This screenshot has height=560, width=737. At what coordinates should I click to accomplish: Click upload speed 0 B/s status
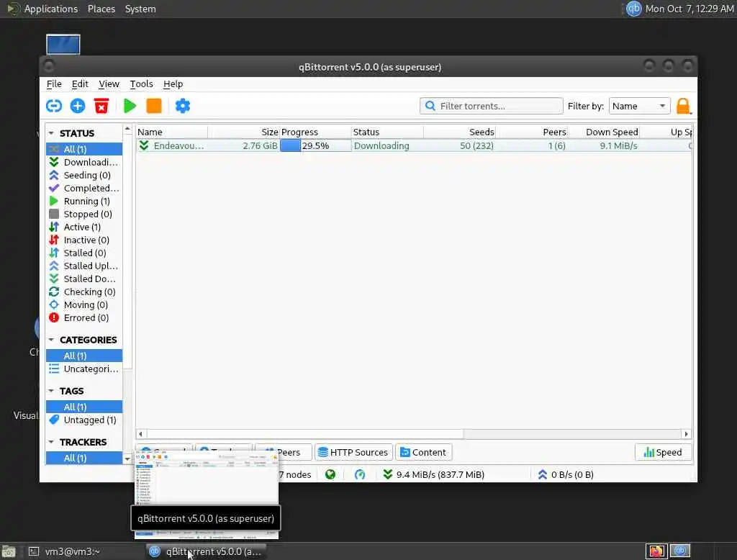click(566, 474)
